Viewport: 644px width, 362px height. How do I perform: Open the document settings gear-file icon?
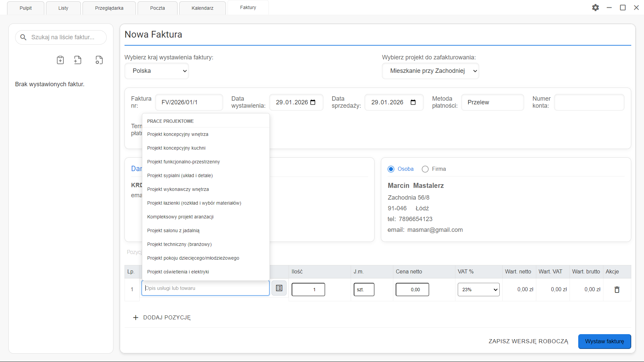click(x=99, y=60)
